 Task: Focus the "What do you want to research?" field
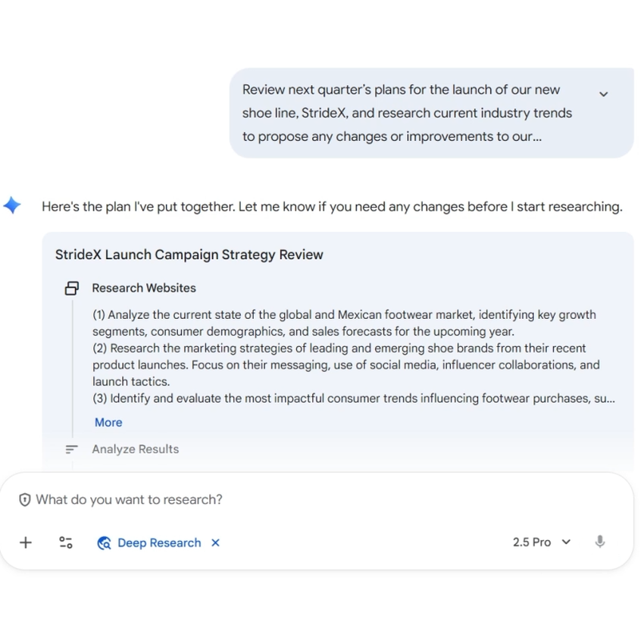click(303, 500)
